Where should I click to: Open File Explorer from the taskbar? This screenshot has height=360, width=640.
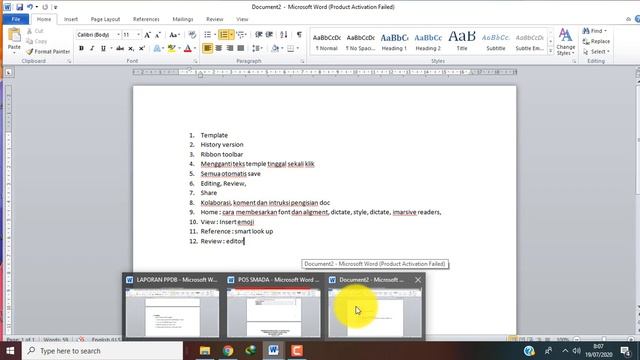(x=205, y=351)
